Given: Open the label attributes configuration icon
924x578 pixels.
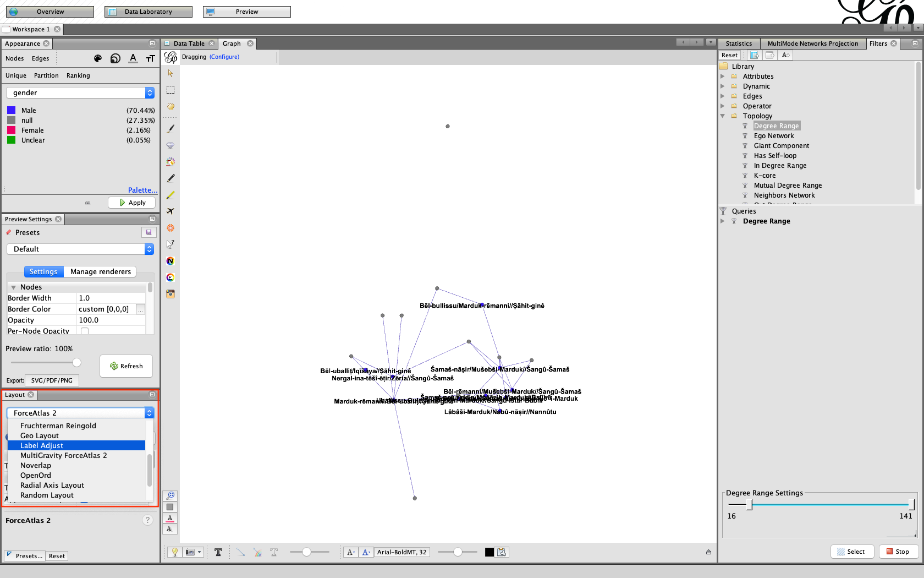Looking at the screenshot, I should [502, 552].
